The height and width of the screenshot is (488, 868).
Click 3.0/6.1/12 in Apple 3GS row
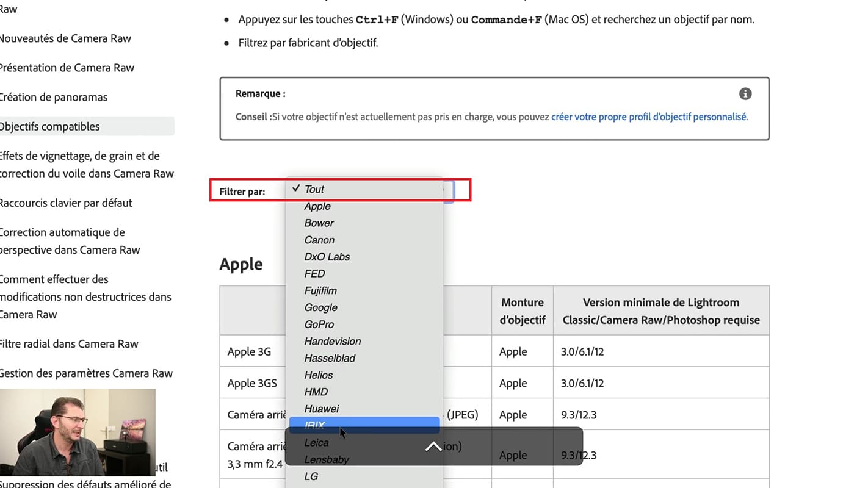[582, 383]
